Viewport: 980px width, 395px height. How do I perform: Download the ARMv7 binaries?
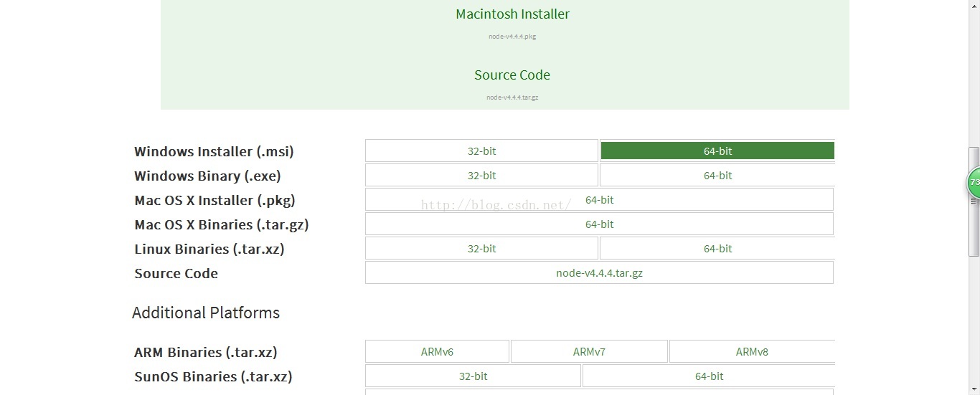click(589, 352)
